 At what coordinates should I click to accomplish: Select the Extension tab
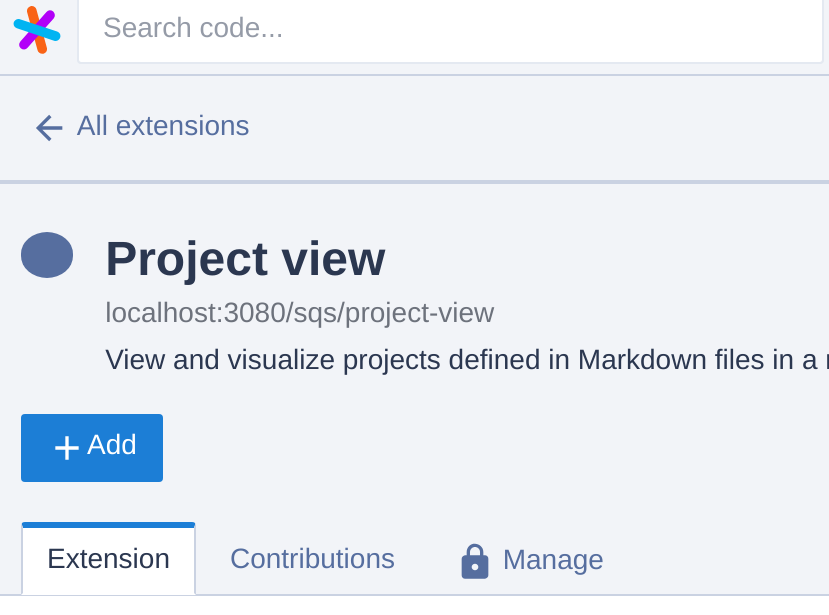[x=108, y=559]
